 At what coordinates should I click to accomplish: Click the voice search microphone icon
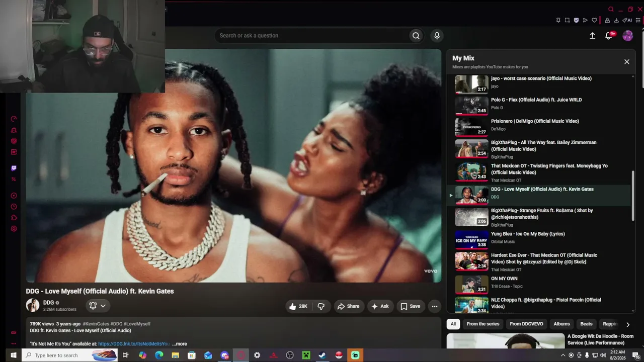coord(437,36)
